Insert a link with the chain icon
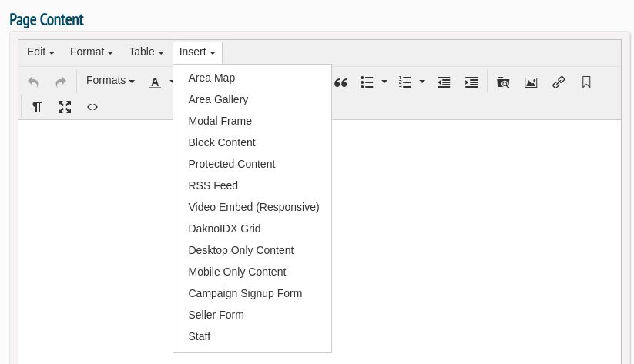The height and width of the screenshot is (364, 634). coord(559,82)
